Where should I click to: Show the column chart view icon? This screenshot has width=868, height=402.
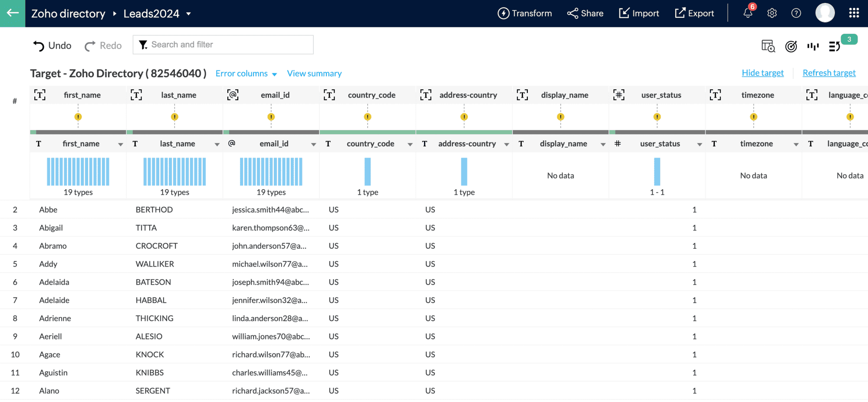[x=813, y=46]
